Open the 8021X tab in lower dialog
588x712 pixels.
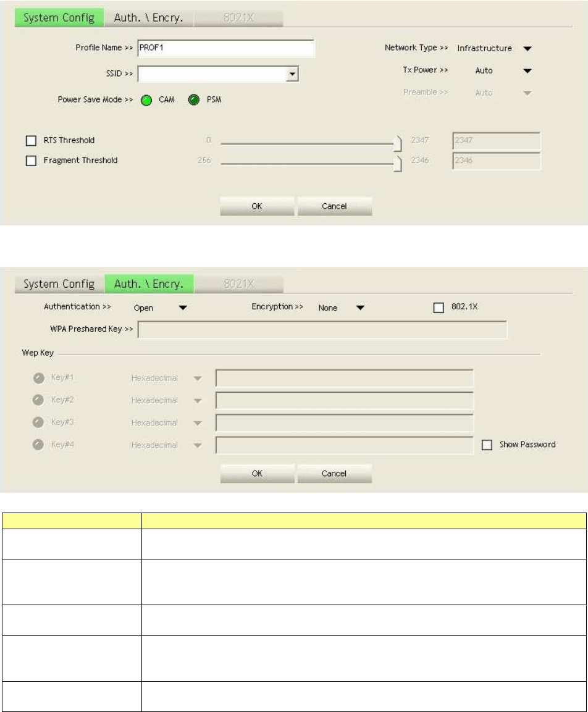pyautogui.click(x=239, y=284)
